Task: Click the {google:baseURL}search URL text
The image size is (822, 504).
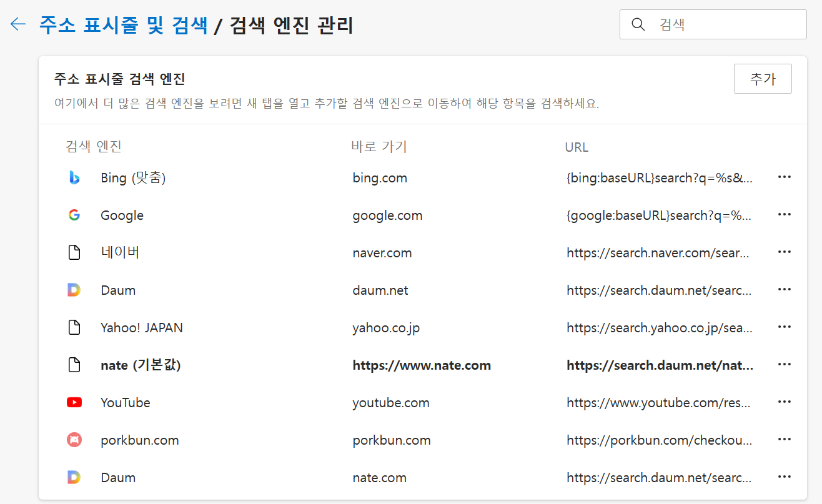Action: pyautogui.click(x=658, y=215)
